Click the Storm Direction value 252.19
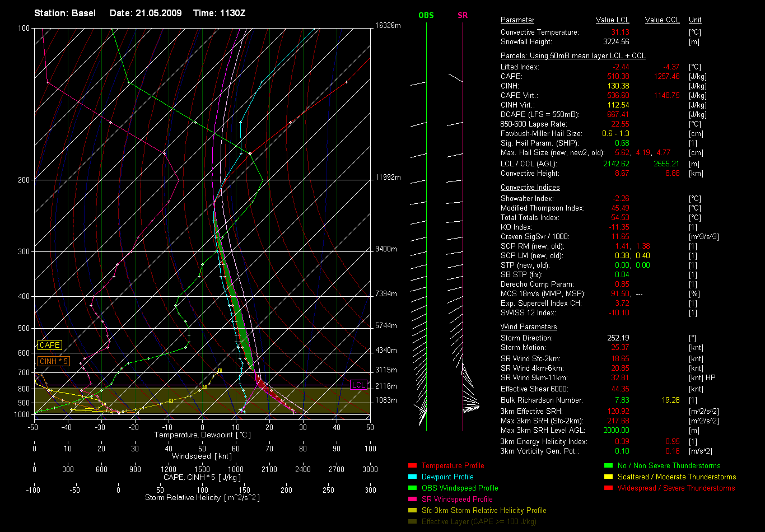Viewport: 765px width, 532px height. coord(618,338)
